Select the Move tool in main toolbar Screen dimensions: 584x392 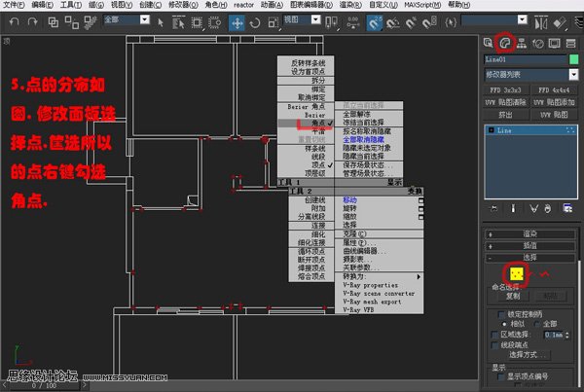coord(237,19)
